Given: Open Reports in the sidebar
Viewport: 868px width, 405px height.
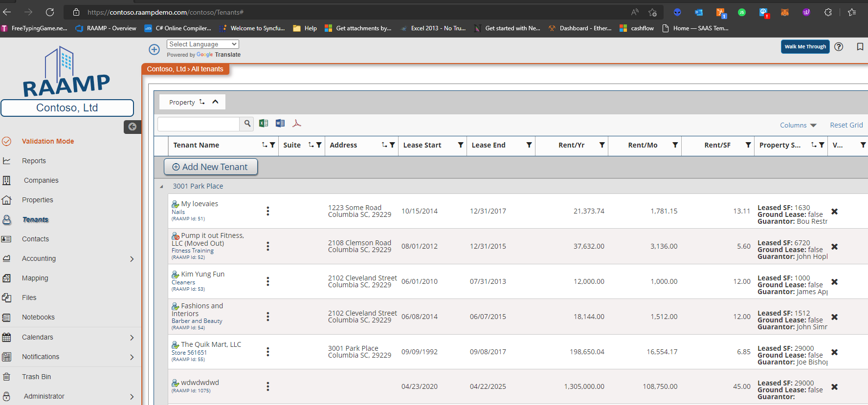Looking at the screenshot, I should (x=34, y=161).
